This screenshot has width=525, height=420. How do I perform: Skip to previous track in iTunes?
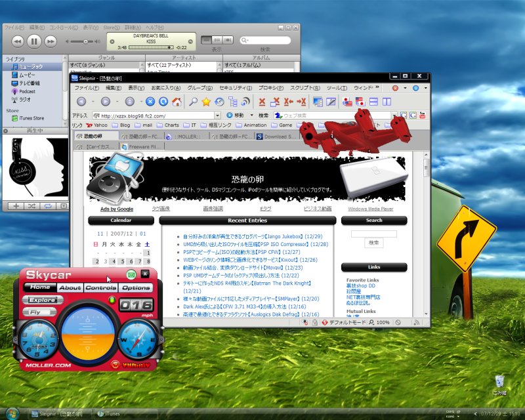pos(18,41)
